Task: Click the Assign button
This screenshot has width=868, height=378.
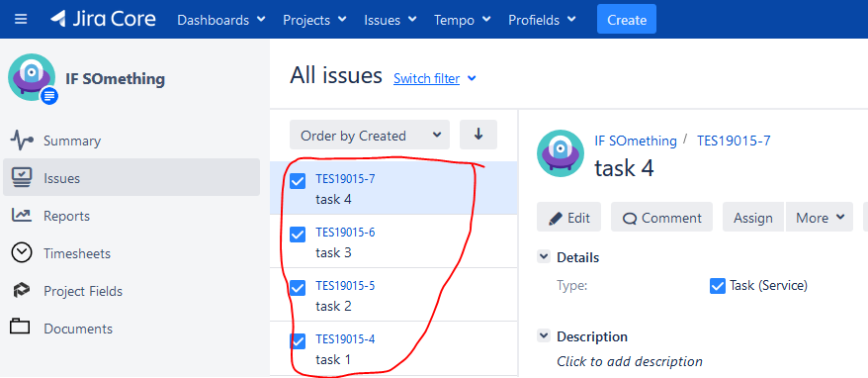Action: pyautogui.click(x=753, y=218)
